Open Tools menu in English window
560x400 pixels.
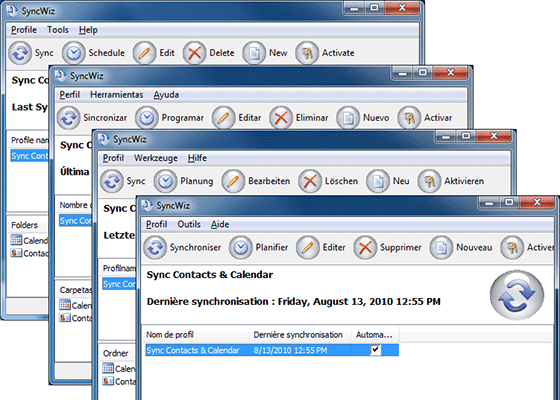58,30
